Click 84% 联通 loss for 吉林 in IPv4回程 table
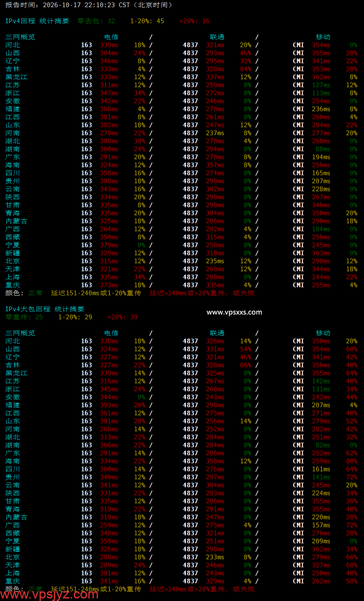 pos(245,69)
